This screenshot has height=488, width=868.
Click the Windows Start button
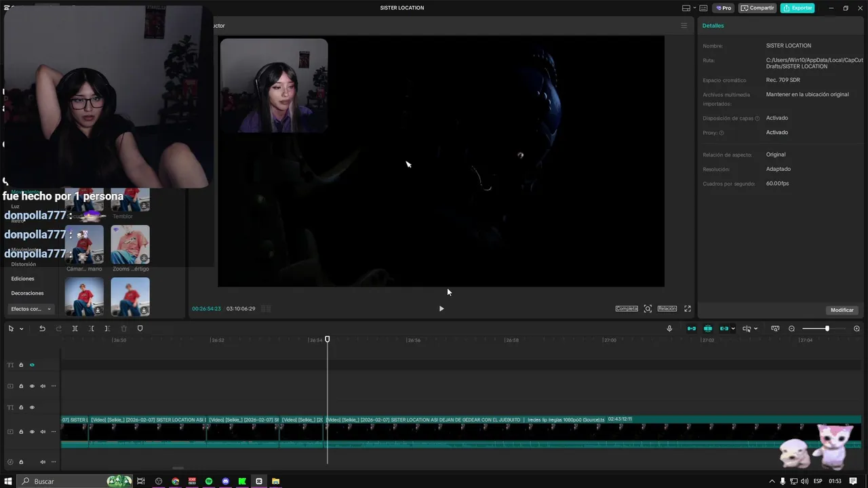(7, 481)
